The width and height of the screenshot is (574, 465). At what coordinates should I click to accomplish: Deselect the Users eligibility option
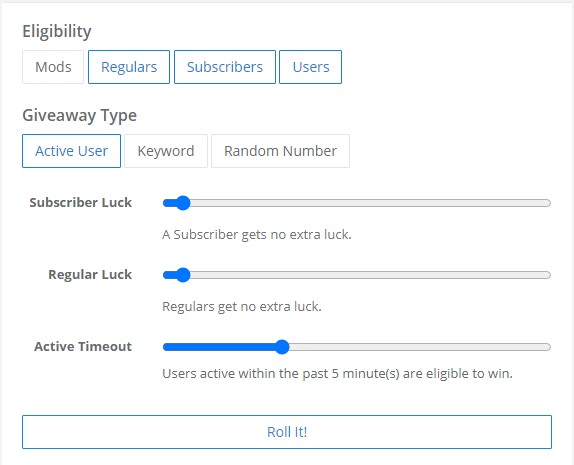coord(310,67)
